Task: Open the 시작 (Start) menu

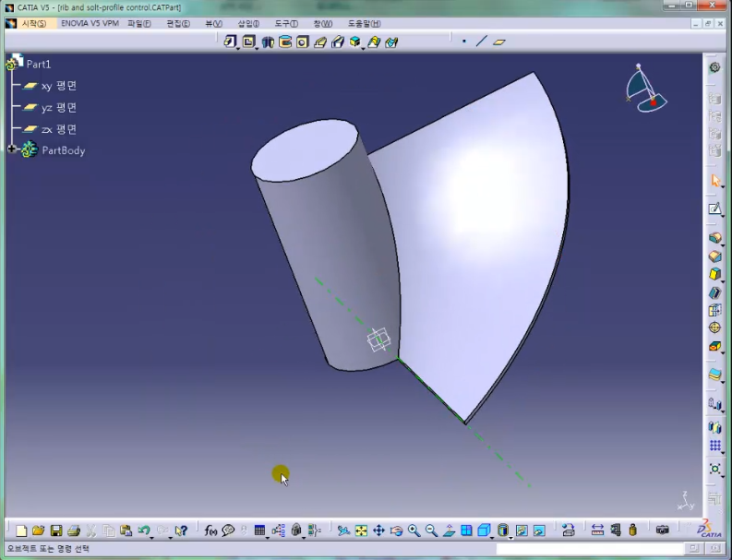Action: (x=32, y=23)
